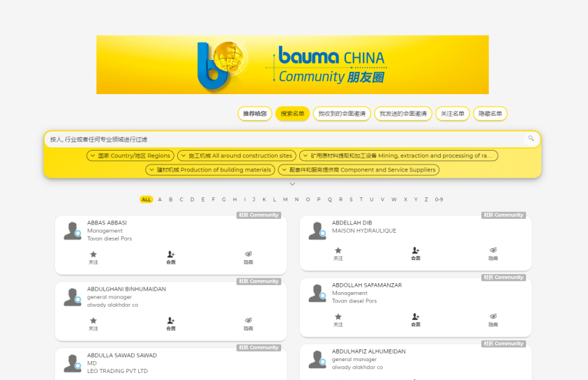The height and width of the screenshot is (380, 588).
Task: Open Component and Service Suppliers dropdown
Action: pos(359,169)
